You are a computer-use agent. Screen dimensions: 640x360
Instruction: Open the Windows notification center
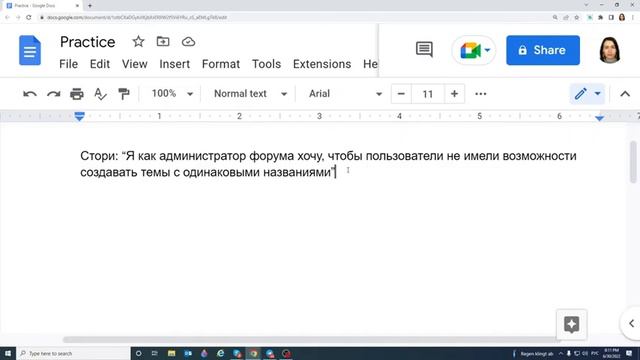(x=629, y=353)
